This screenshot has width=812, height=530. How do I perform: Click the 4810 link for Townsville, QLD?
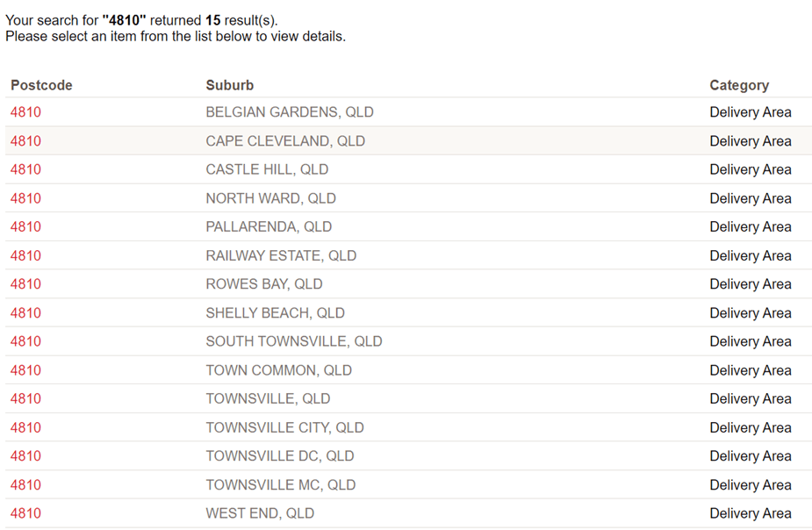coord(25,398)
